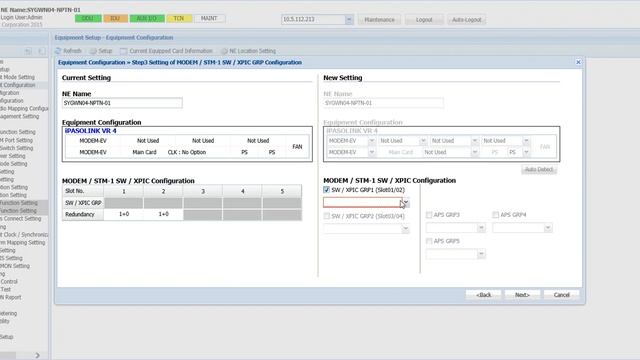Click sidebar horizontal scrollbar right arrow
This screenshot has height=360, width=640.
point(37,356)
